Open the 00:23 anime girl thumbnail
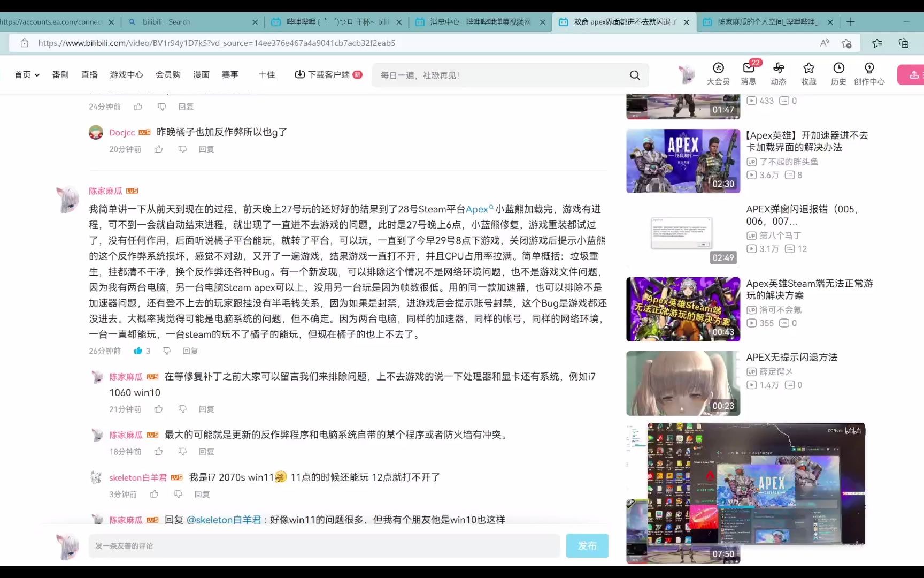This screenshot has width=924, height=578. point(683,383)
